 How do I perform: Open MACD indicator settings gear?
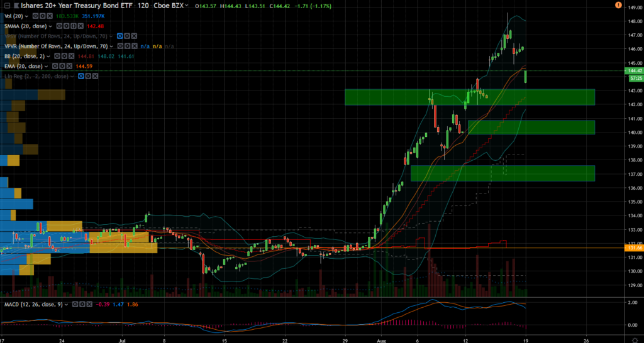[82, 305]
